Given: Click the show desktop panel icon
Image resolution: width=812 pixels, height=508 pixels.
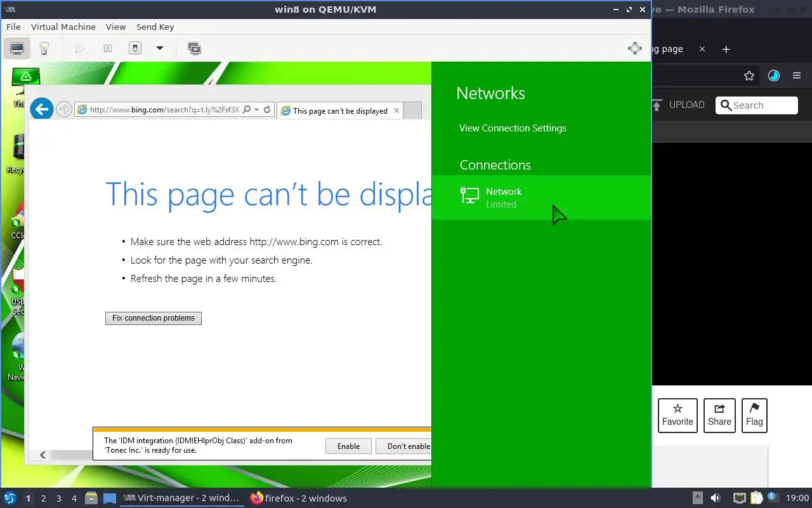Looking at the screenshot, I should [x=109, y=498].
